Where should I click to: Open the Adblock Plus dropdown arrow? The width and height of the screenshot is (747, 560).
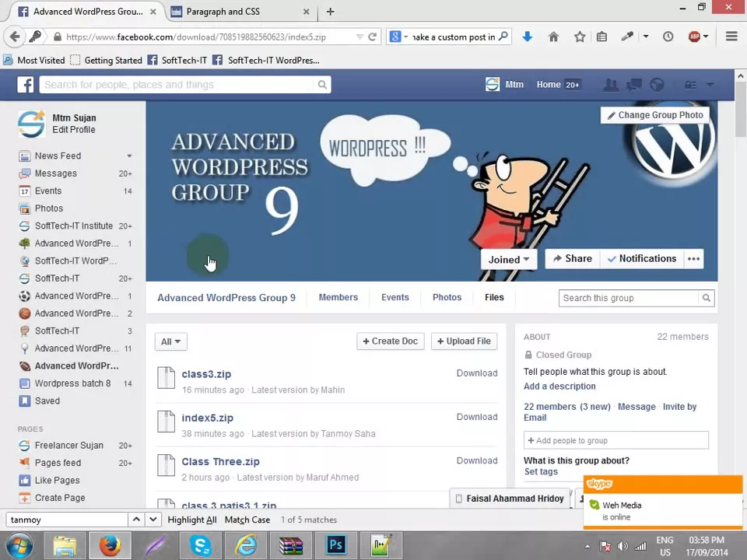[x=706, y=37]
